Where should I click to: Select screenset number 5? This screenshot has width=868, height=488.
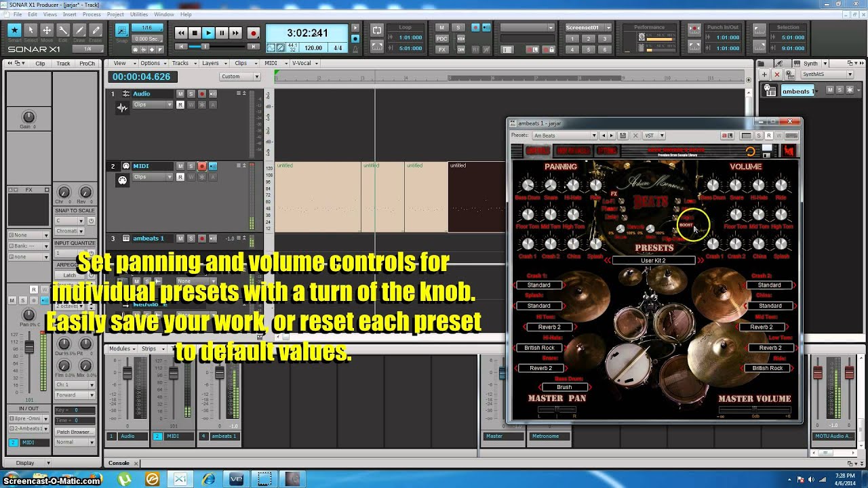click(x=589, y=49)
